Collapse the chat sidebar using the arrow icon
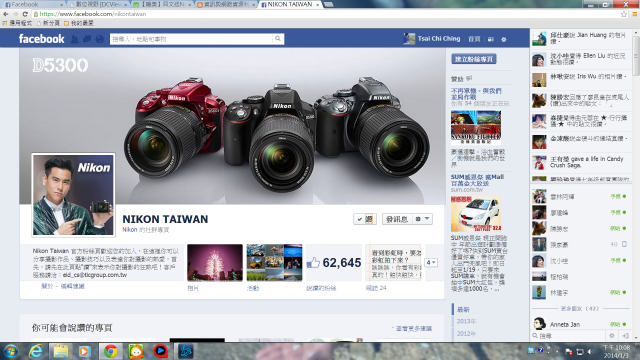Screen dimensions: 640x360 pyautogui.click(x=626, y=336)
